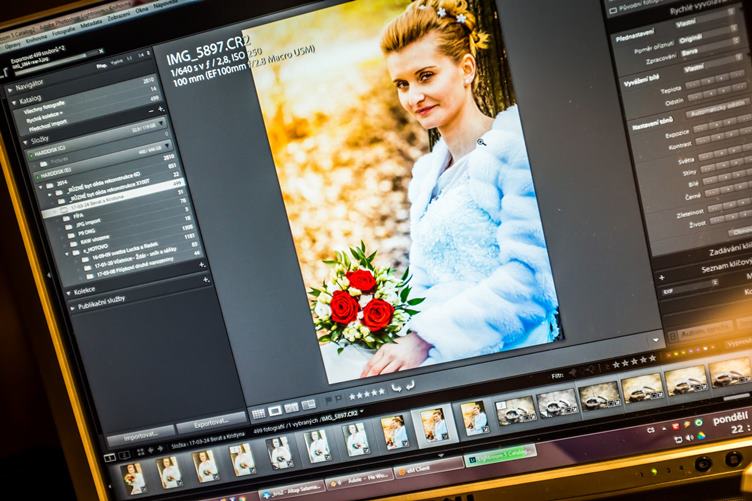Open the compare view icon

(291, 408)
